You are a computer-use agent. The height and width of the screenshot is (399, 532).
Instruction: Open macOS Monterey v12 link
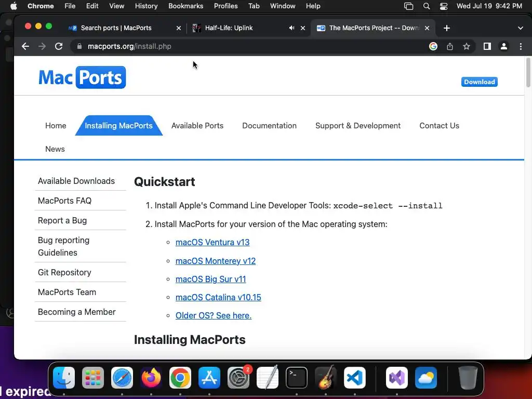tap(216, 261)
